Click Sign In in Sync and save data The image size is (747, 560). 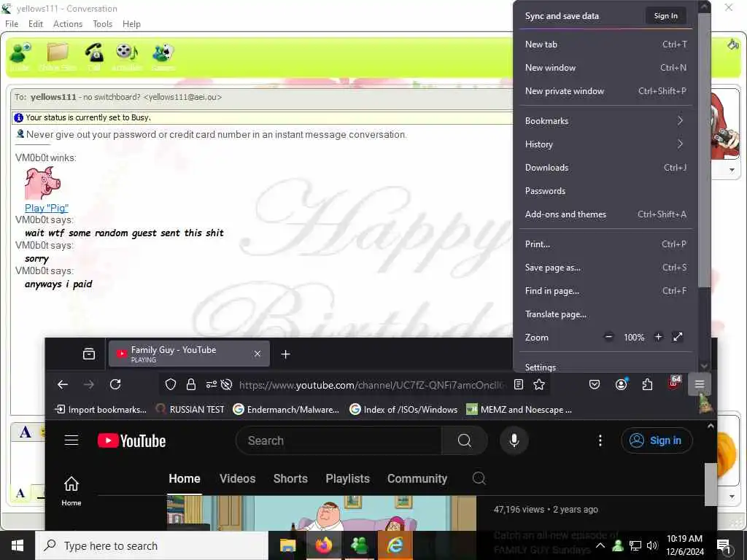pyautogui.click(x=665, y=16)
